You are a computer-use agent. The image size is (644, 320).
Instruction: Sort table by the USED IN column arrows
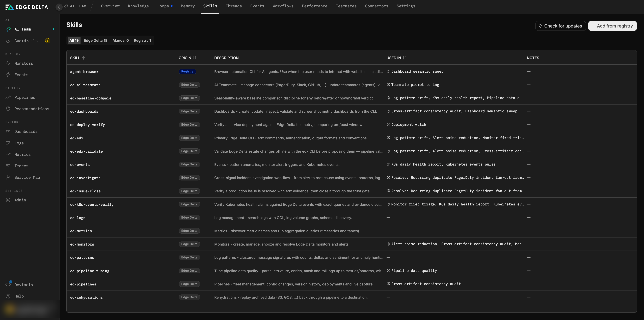point(404,58)
